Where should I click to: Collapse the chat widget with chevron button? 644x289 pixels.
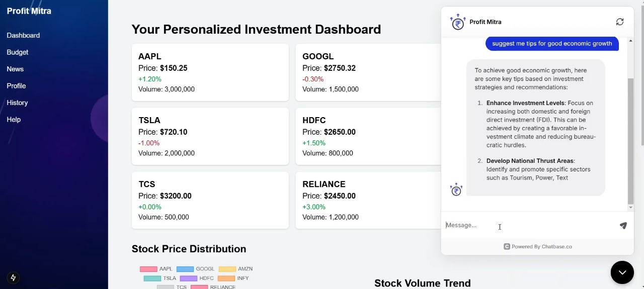pos(622,272)
